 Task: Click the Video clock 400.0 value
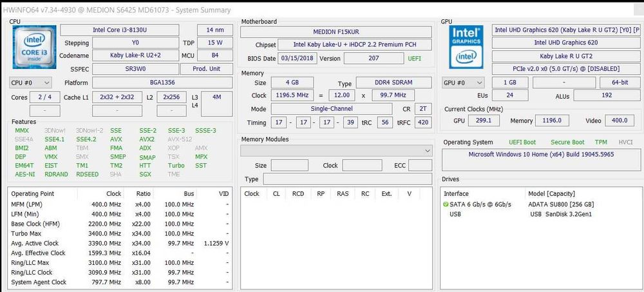[620, 121]
